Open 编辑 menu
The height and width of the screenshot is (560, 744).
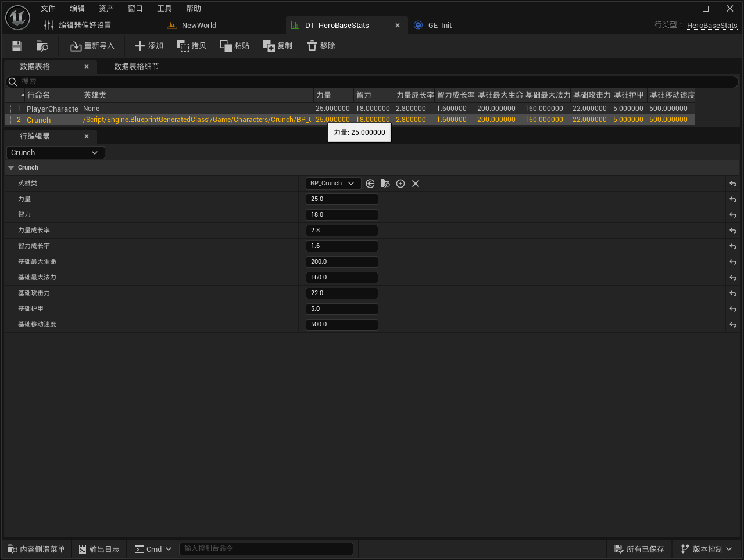point(77,9)
